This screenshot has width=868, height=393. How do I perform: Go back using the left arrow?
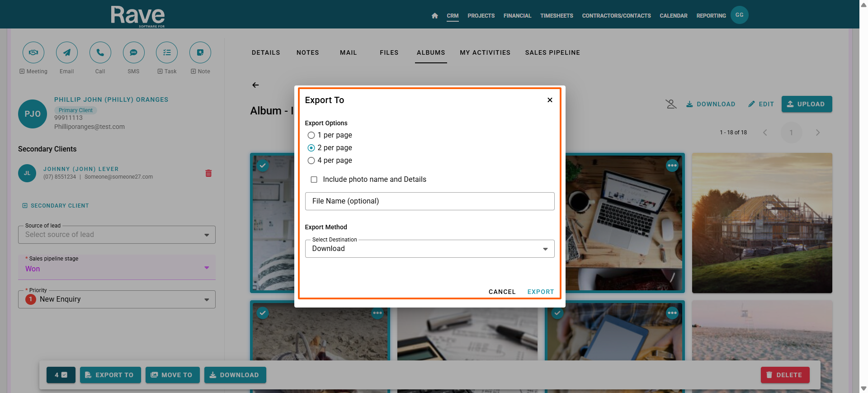pyautogui.click(x=255, y=85)
